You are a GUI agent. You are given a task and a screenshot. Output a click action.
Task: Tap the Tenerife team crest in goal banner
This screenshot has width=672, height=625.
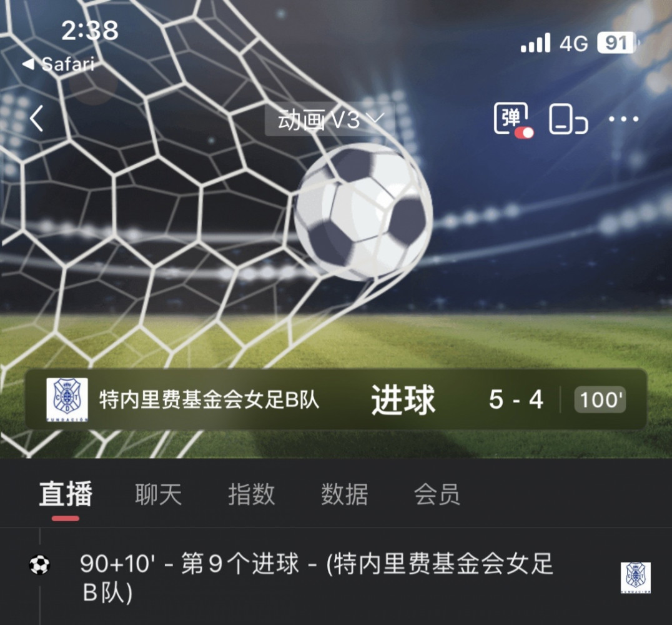click(67, 400)
